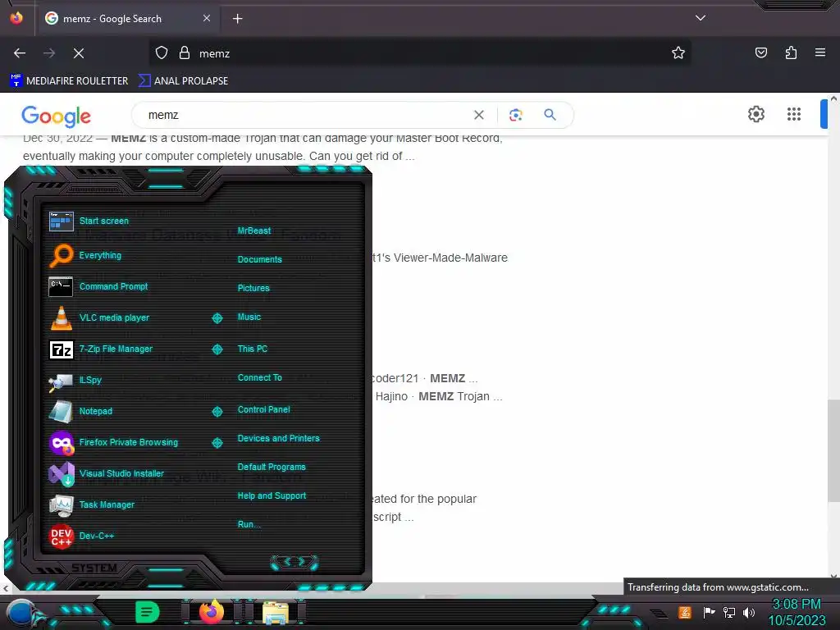
Task: Expand VLC media player submenu arrow
Action: tap(217, 318)
